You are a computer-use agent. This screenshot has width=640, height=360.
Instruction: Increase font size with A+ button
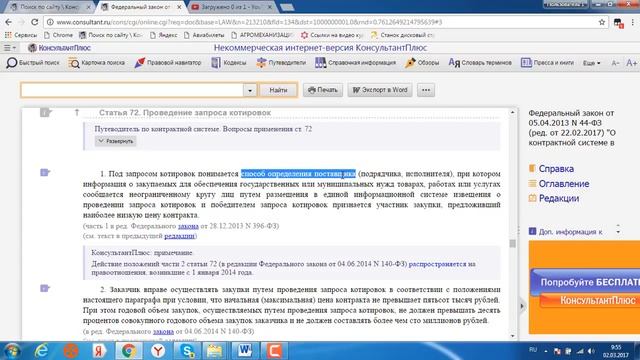[x=631, y=63]
